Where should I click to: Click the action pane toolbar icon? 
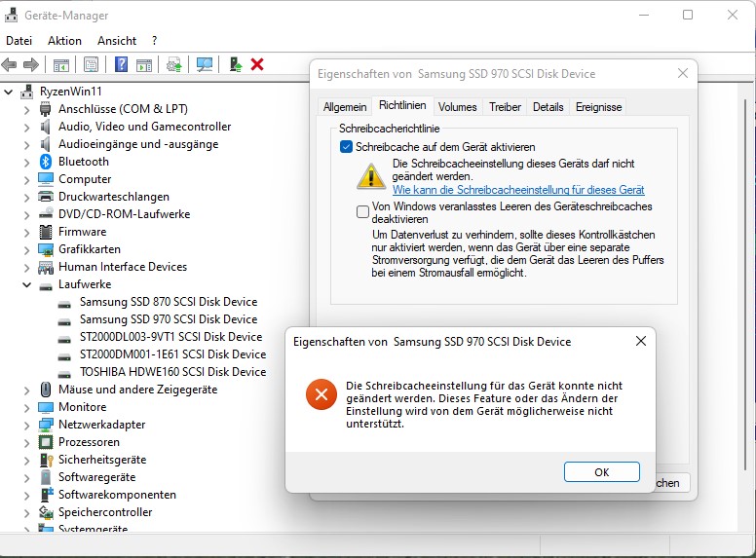(x=143, y=64)
